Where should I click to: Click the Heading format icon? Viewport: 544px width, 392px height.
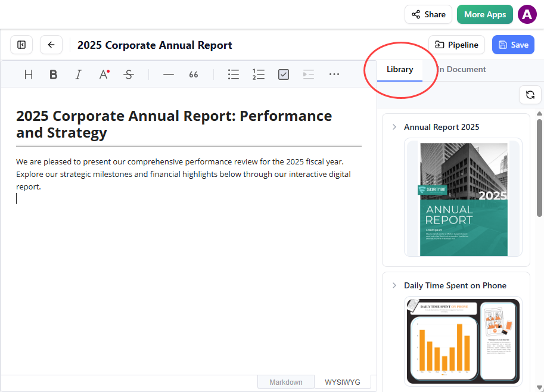(29, 74)
